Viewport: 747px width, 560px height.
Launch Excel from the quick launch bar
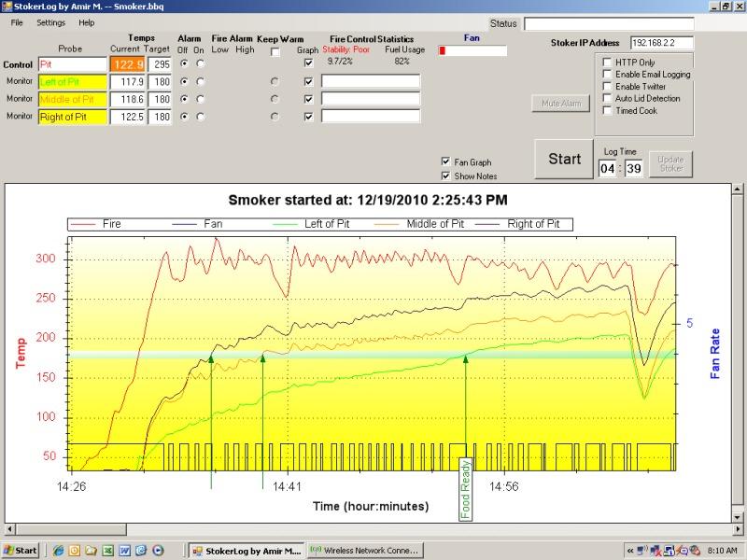point(107,551)
